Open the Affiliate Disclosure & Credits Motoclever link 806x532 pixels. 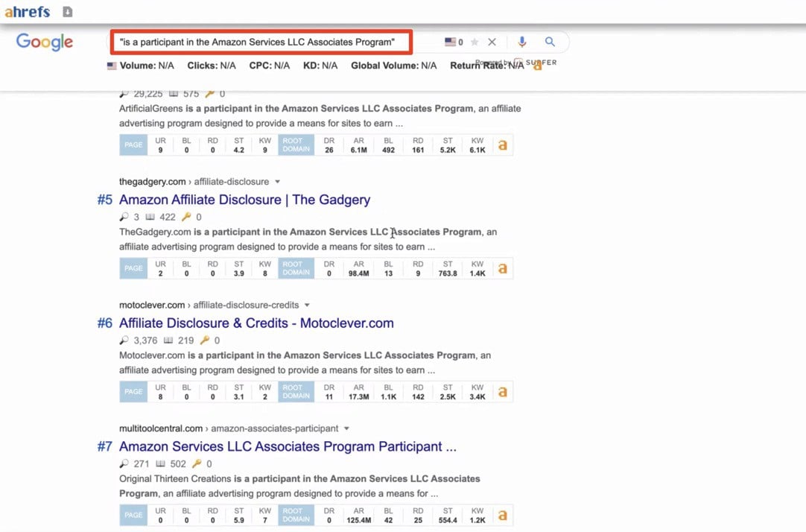(256, 323)
